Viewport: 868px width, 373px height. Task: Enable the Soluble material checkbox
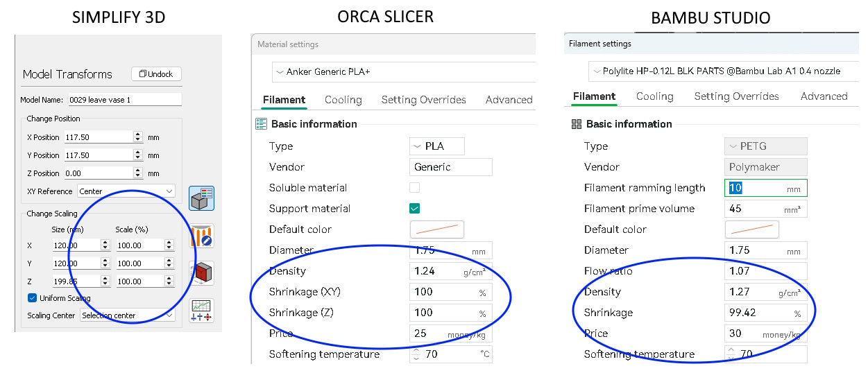414,188
